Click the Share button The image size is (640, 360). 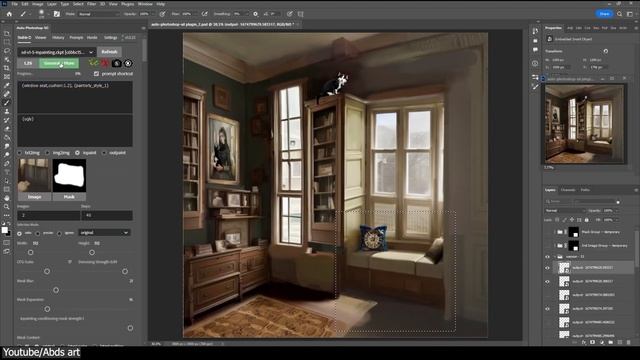click(604, 14)
